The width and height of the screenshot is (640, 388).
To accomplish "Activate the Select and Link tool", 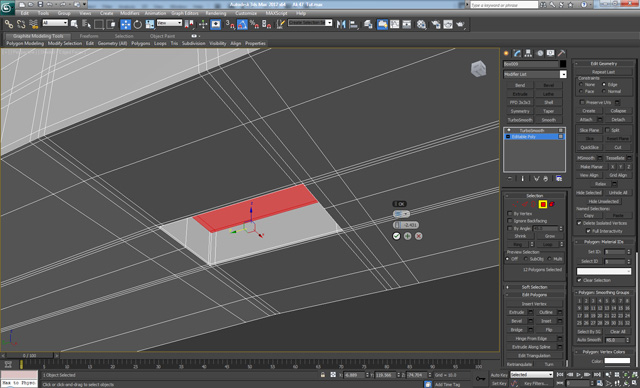I will click(9, 24).
